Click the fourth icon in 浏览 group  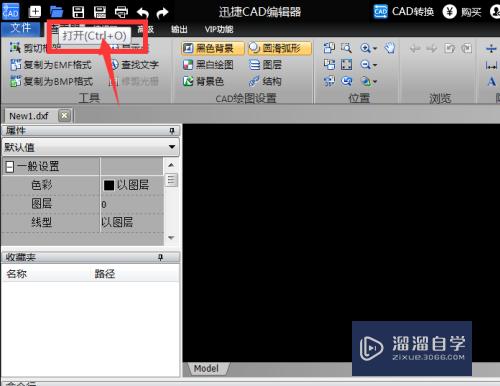point(467,49)
